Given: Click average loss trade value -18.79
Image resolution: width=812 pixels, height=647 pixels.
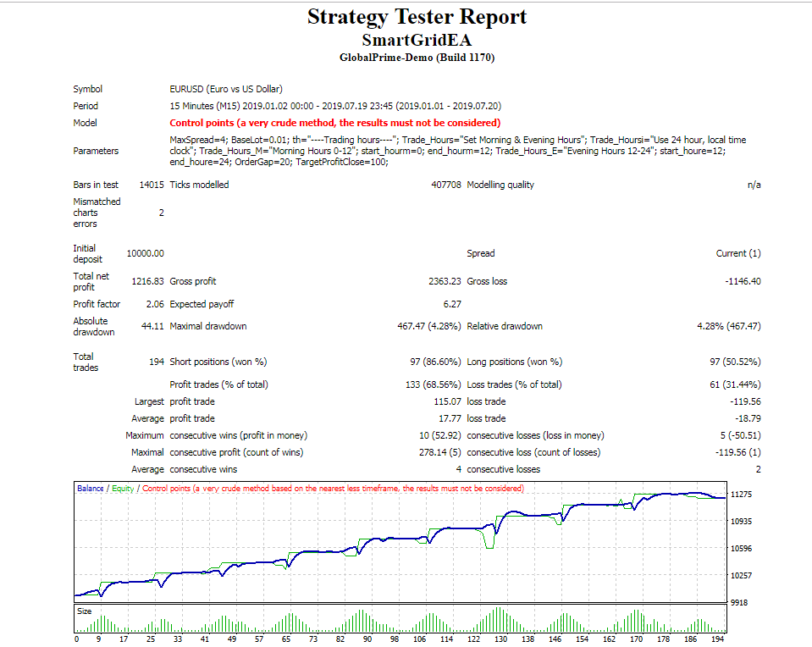Looking at the screenshot, I should pos(748,418).
